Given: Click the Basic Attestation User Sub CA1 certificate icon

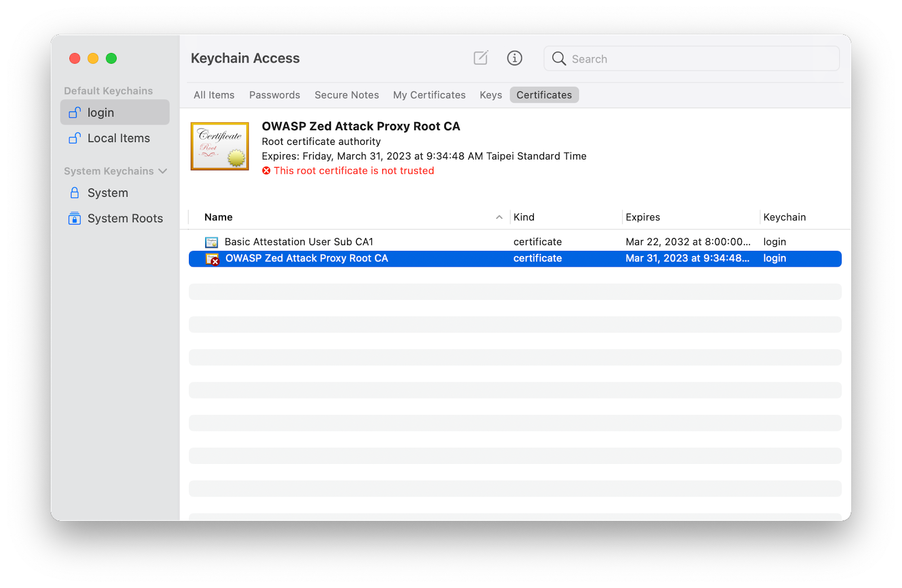Looking at the screenshot, I should click(x=211, y=242).
